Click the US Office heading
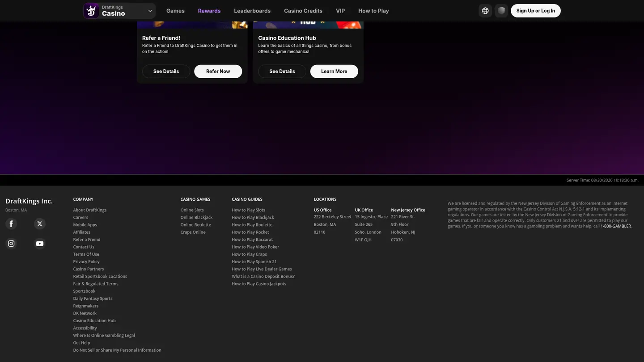 (x=323, y=210)
